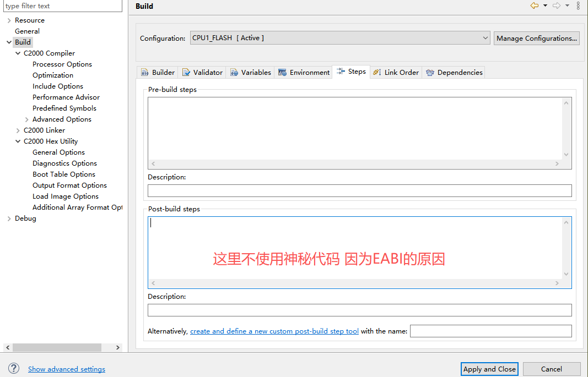
Task: Click Post-build steps scroll right arrow
Action: point(557,283)
